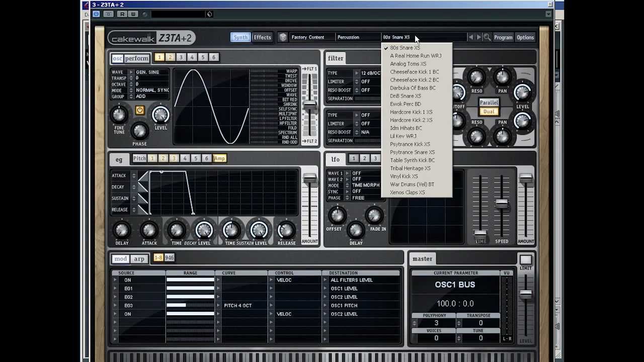
Task: Toggle oscillator 1 power button
Action: click(x=140, y=111)
